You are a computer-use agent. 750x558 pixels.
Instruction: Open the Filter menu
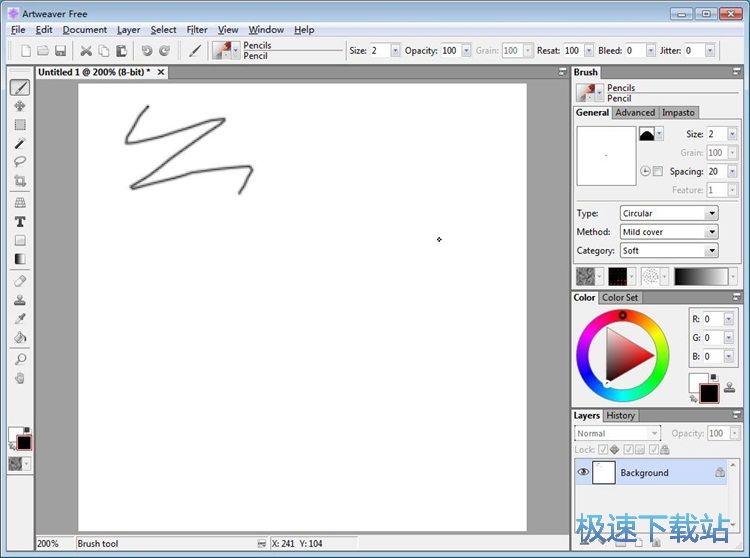click(x=197, y=30)
